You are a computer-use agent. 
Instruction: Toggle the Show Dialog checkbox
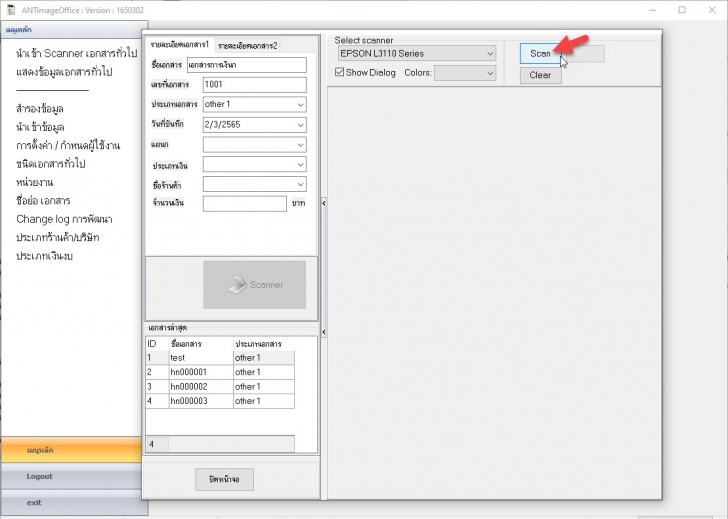coord(339,72)
